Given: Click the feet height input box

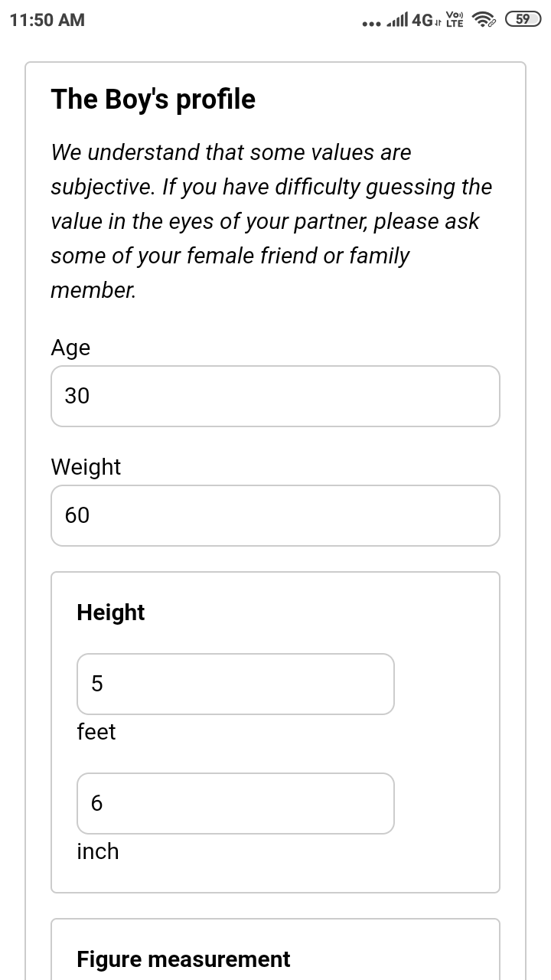Looking at the screenshot, I should [236, 684].
